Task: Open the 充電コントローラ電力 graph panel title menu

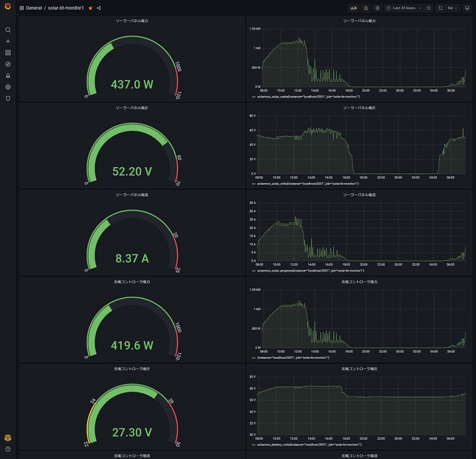Action: (x=359, y=282)
